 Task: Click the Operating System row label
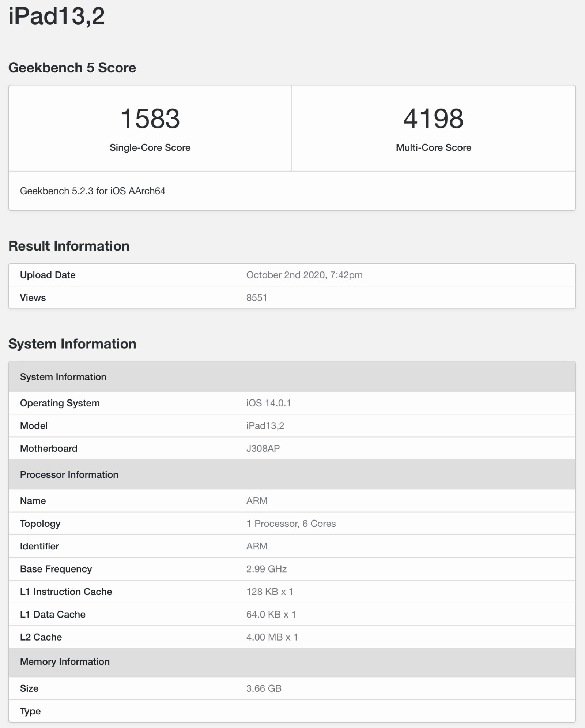point(60,403)
